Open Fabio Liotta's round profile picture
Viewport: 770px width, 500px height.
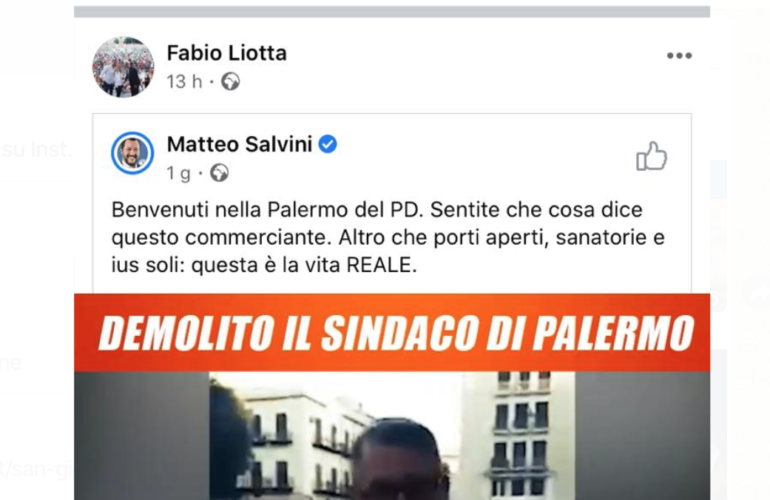123,67
